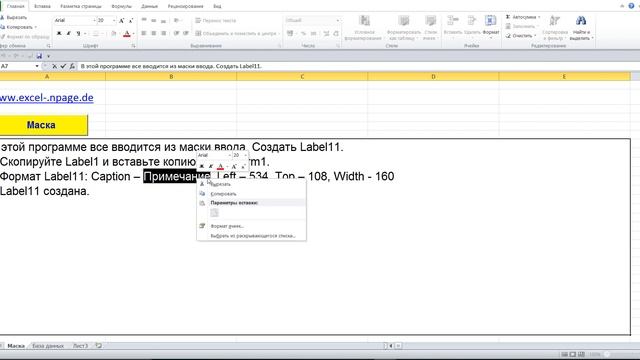Click the Increase Indent icon
640x360 pixels.
[x=186, y=33]
